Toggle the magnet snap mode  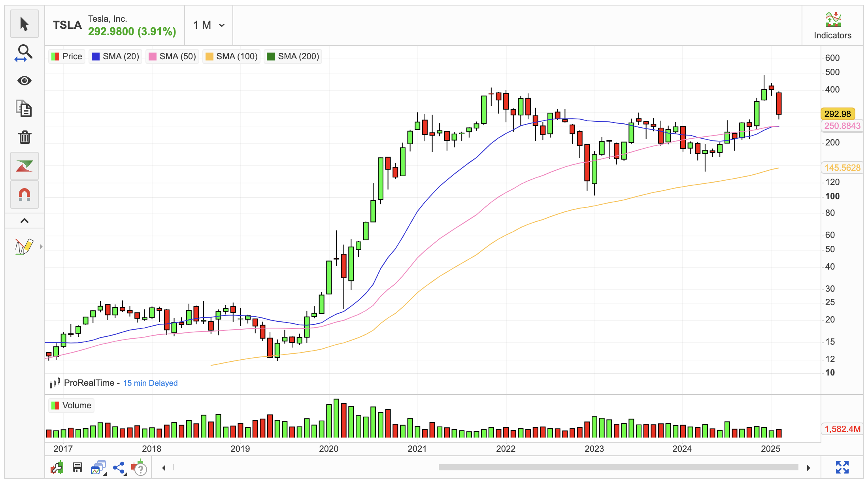pyautogui.click(x=25, y=194)
